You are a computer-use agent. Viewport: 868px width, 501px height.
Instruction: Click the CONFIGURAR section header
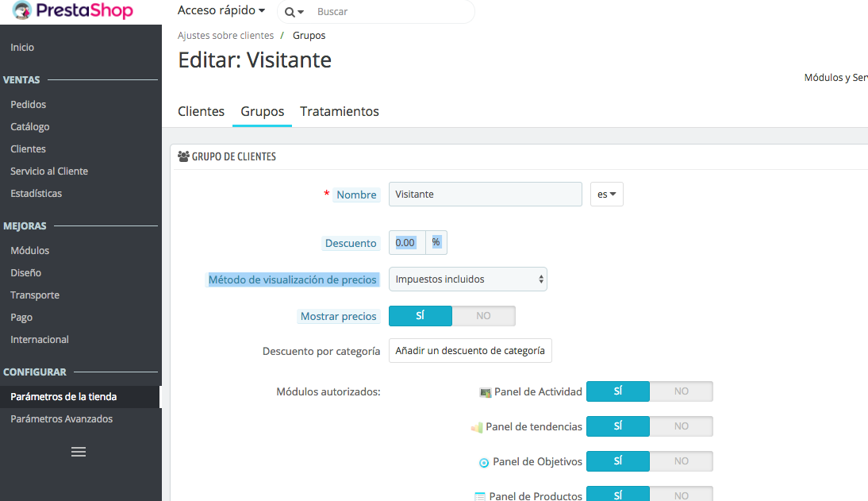(x=35, y=372)
